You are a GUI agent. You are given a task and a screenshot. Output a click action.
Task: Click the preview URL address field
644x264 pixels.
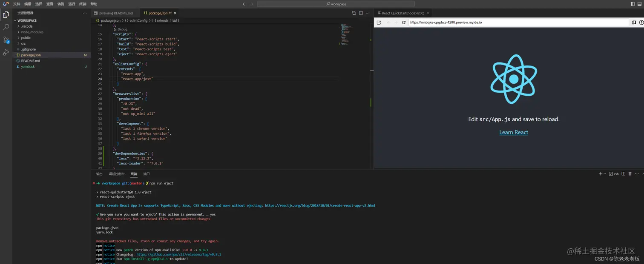518,23
